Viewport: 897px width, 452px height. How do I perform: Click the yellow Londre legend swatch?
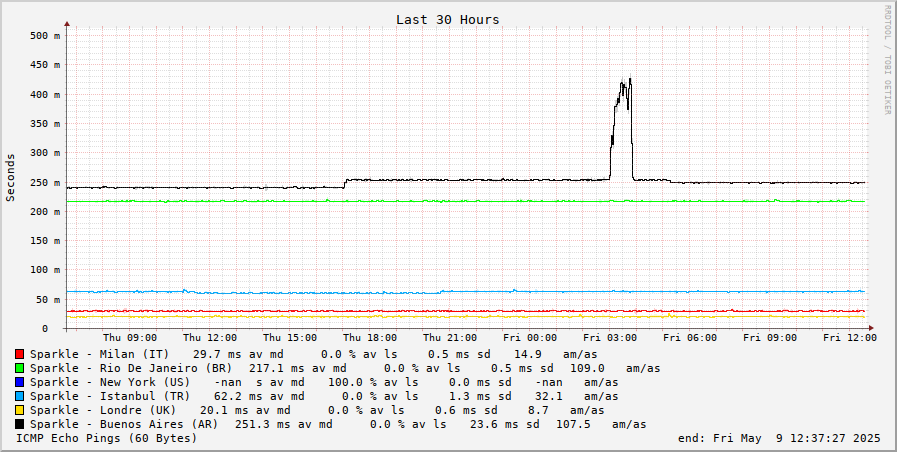(x=19, y=410)
